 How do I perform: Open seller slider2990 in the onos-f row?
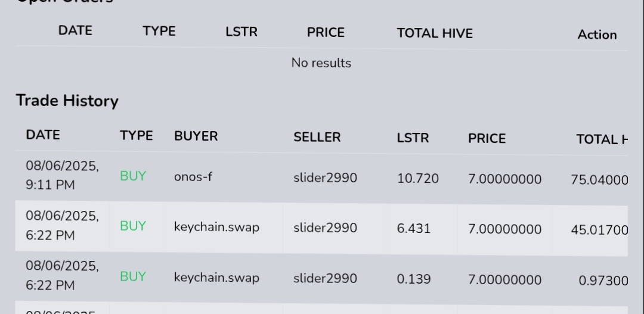point(325,178)
